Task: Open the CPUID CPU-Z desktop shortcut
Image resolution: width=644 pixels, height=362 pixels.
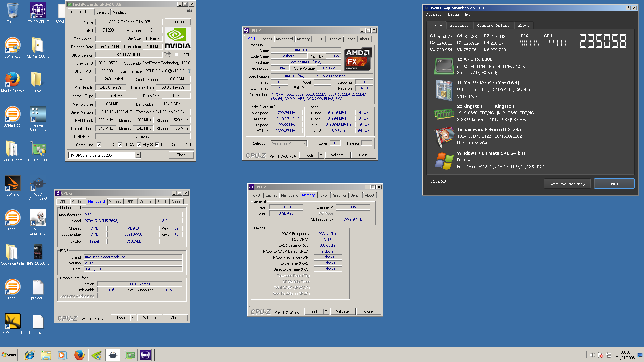Action: click(x=38, y=13)
